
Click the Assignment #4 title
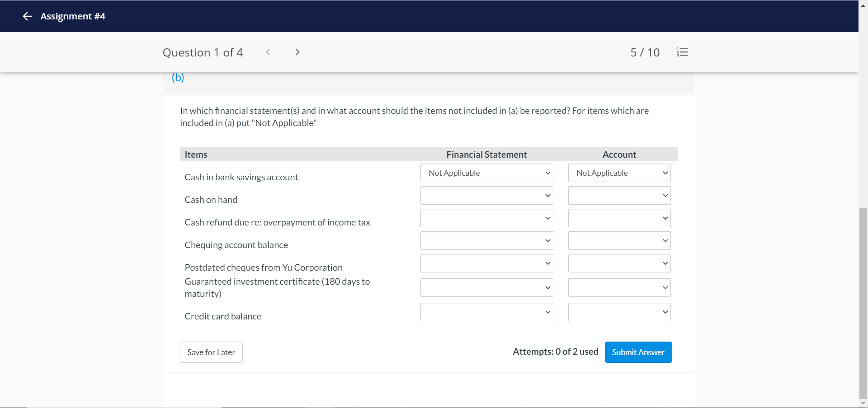click(x=73, y=16)
